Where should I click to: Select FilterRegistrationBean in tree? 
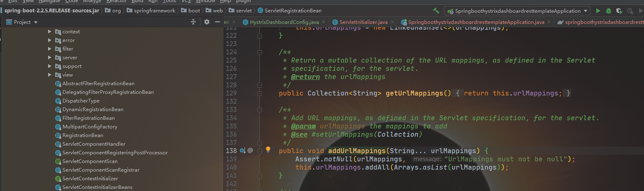pos(88,118)
